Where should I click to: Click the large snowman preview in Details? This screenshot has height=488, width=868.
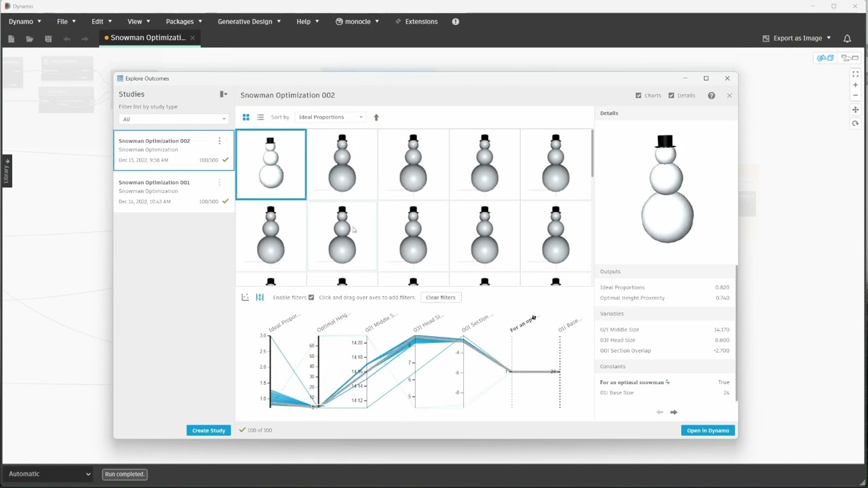click(667, 189)
